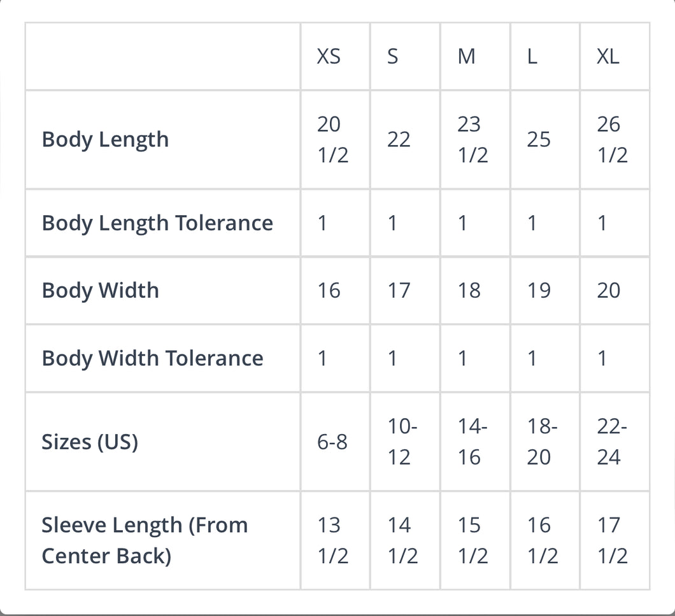Click the XS body length value 20 1/2
The height and width of the screenshot is (616, 675).
click(x=332, y=139)
